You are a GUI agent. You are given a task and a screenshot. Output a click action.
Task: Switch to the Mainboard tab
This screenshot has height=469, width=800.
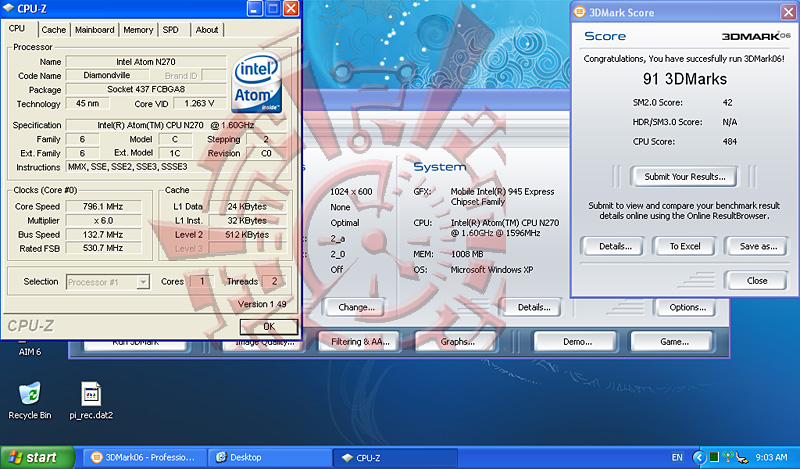point(94,30)
